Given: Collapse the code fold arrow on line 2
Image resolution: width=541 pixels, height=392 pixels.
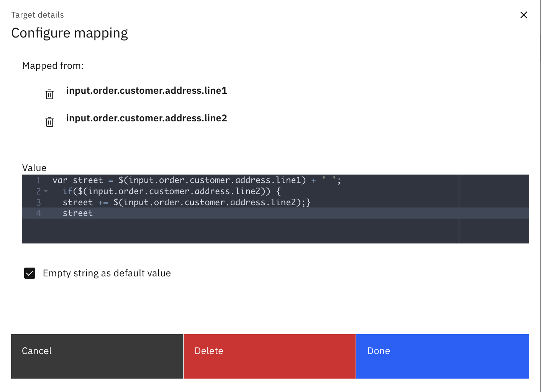Looking at the screenshot, I should pyautogui.click(x=46, y=191).
